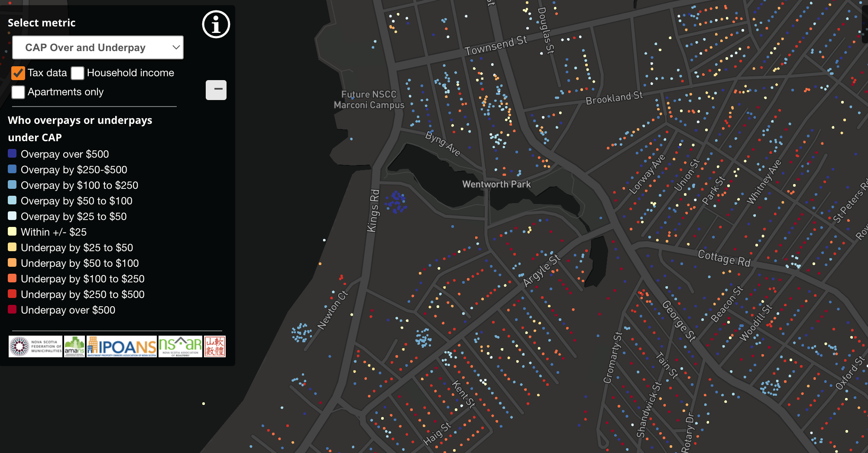Click the Douglas St map label
Viewport: 868px width, 453px height.
click(x=546, y=30)
